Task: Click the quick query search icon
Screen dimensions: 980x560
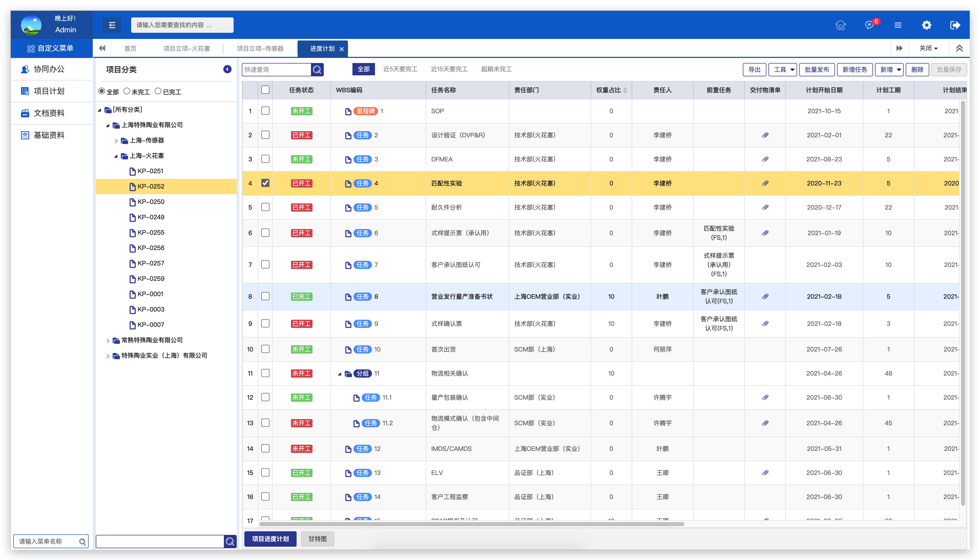Action: [317, 70]
